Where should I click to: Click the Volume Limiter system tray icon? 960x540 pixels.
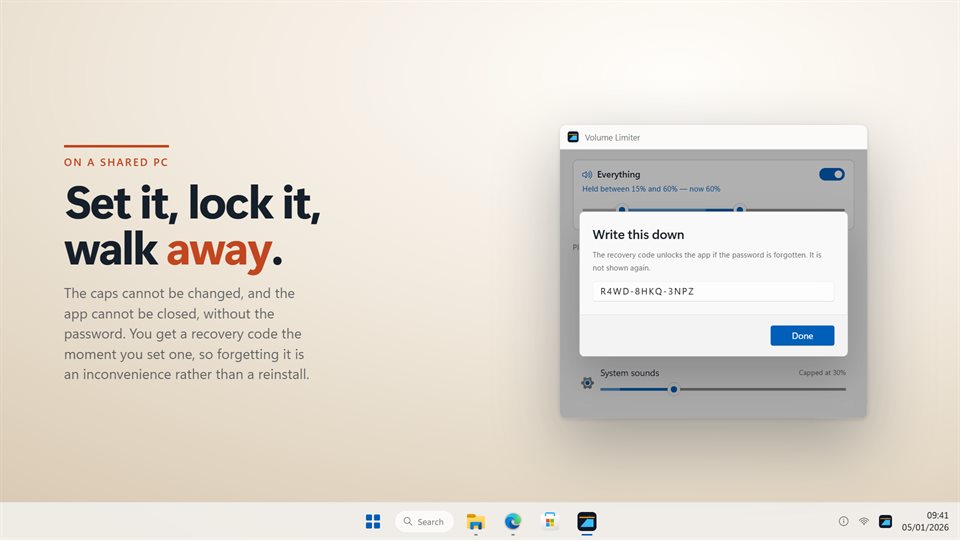pyautogui.click(x=885, y=522)
